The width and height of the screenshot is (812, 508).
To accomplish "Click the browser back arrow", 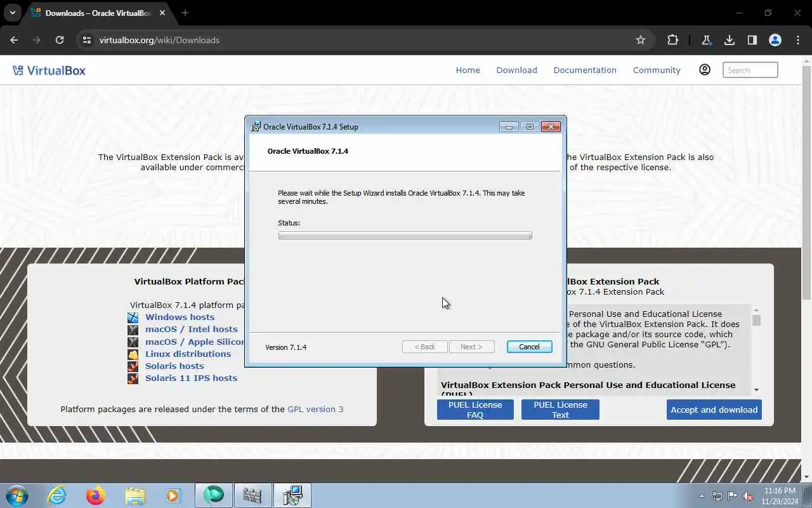I will (x=14, y=40).
